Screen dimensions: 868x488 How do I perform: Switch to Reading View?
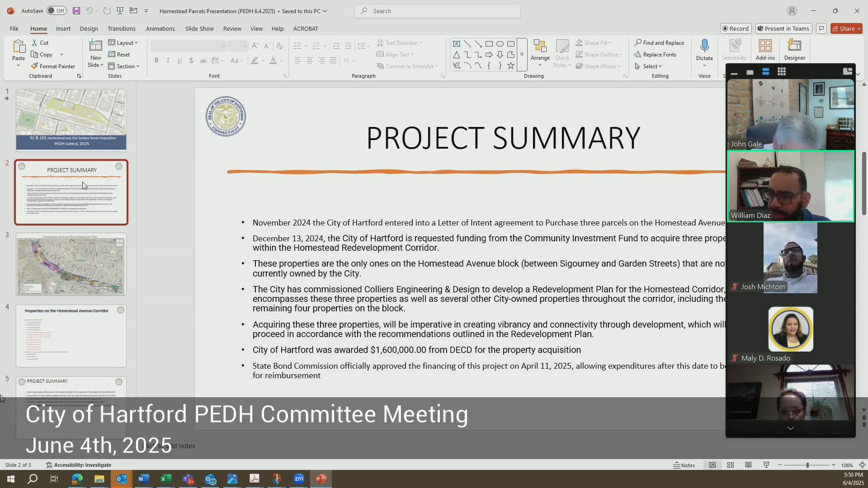click(x=749, y=465)
